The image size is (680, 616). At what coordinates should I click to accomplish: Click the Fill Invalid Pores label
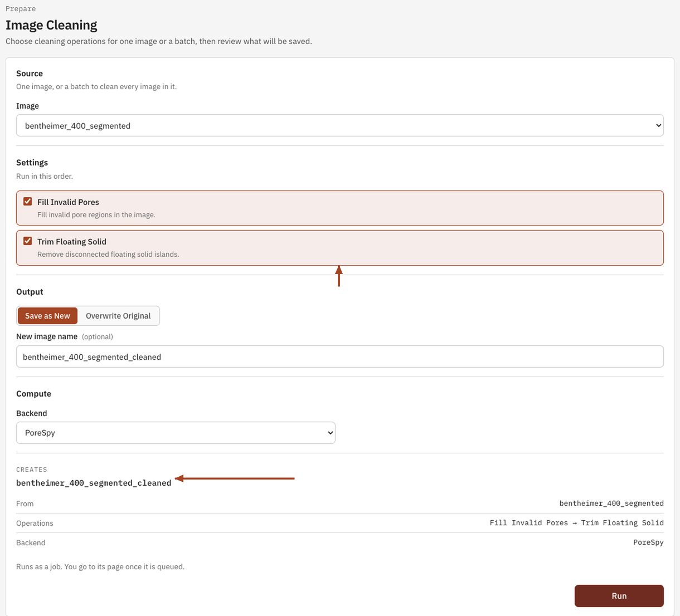point(68,202)
